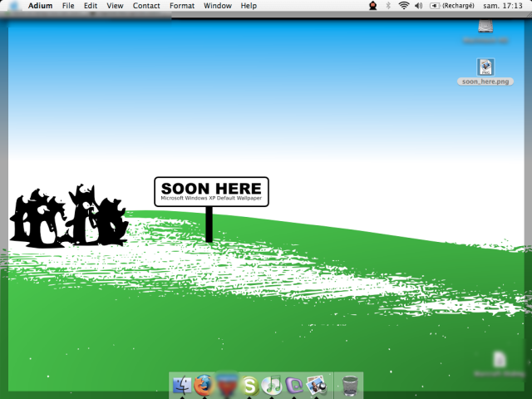The height and width of the screenshot is (399, 532).
Task: Select the blurred document icon on desktop
Action: 500,359
